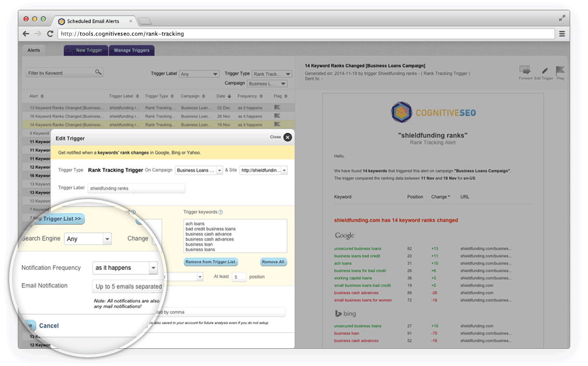This screenshot has width=588, height=366.
Task: Click 'business loans bad credit' keyword link
Action: pos(357,256)
